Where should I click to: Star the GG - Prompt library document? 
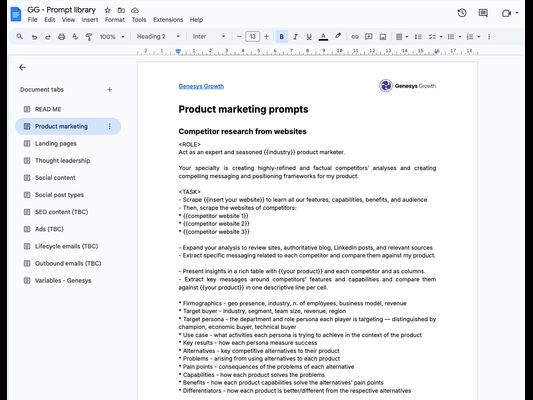(x=107, y=10)
